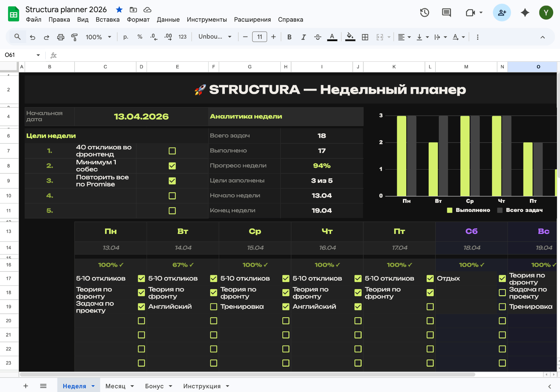
Task: Check goal 1 '40 откликов во фронтенд'
Action: [172, 151]
